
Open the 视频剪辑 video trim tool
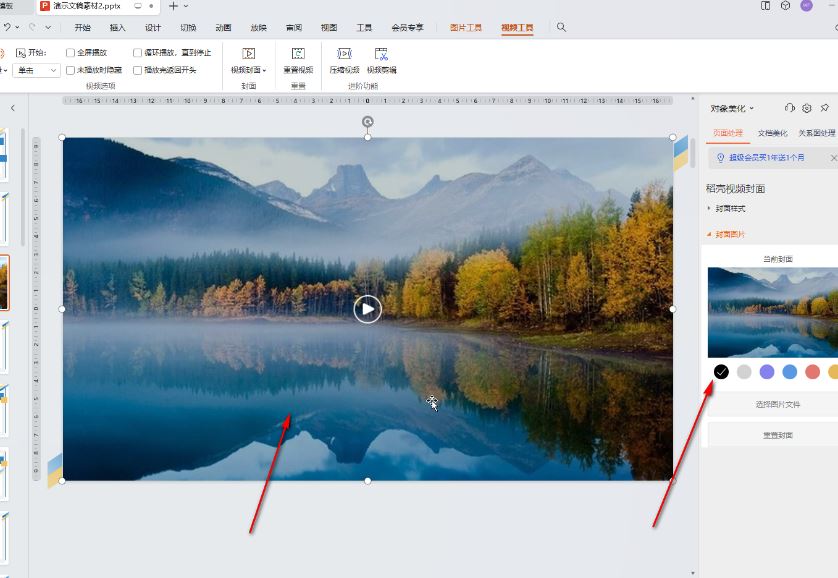click(381, 54)
